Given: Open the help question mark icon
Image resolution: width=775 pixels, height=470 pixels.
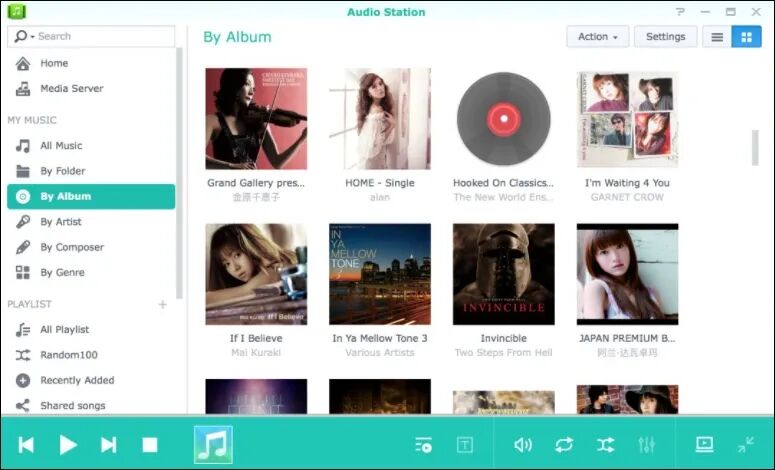Looking at the screenshot, I should point(681,12).
